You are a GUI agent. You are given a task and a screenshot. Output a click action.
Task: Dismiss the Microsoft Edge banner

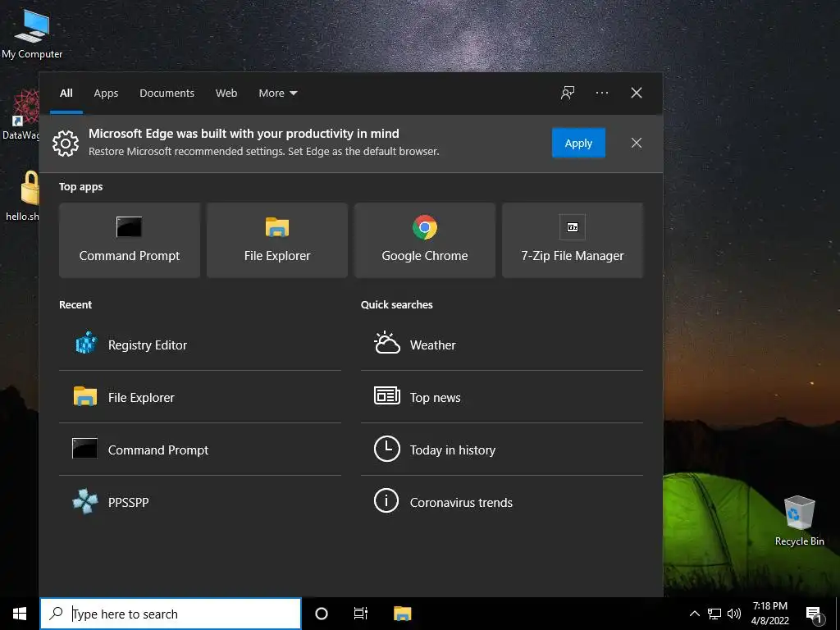[636, 143]
